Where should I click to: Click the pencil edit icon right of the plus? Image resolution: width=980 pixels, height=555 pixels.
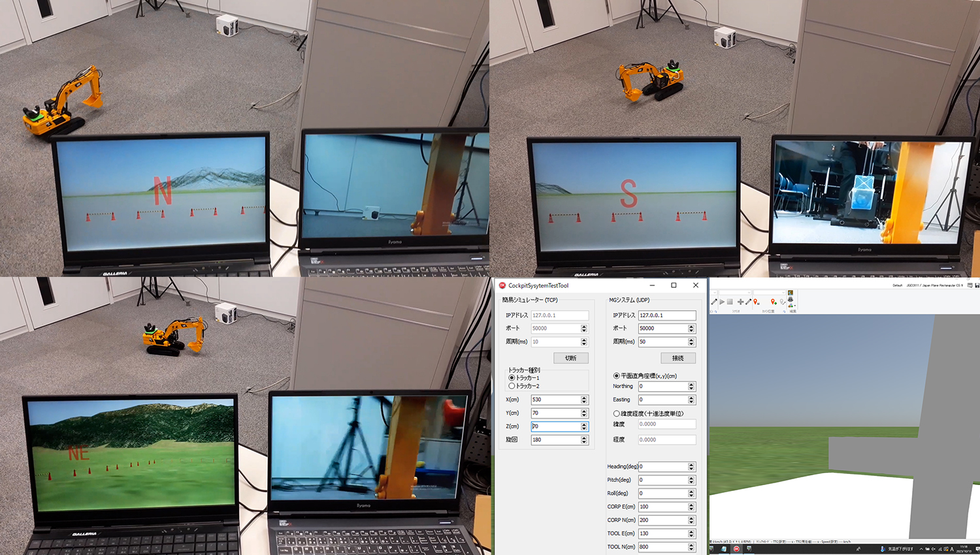[x=748, y=302]
